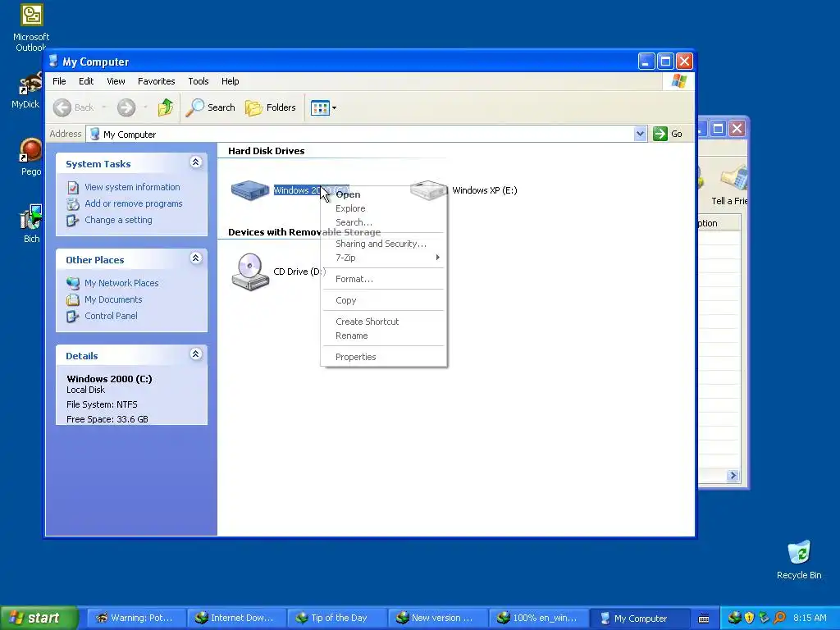Choose Create Shortcut in context menu
Image resolution: width=840 pixels, height=630 pixels.
[x=384, y=322]
